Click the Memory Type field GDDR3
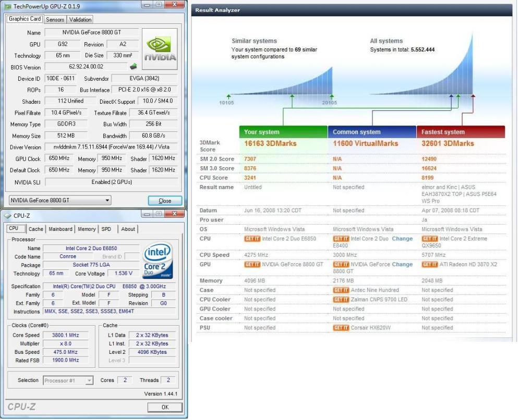The image size is (519, 420). tap(66, 123)
